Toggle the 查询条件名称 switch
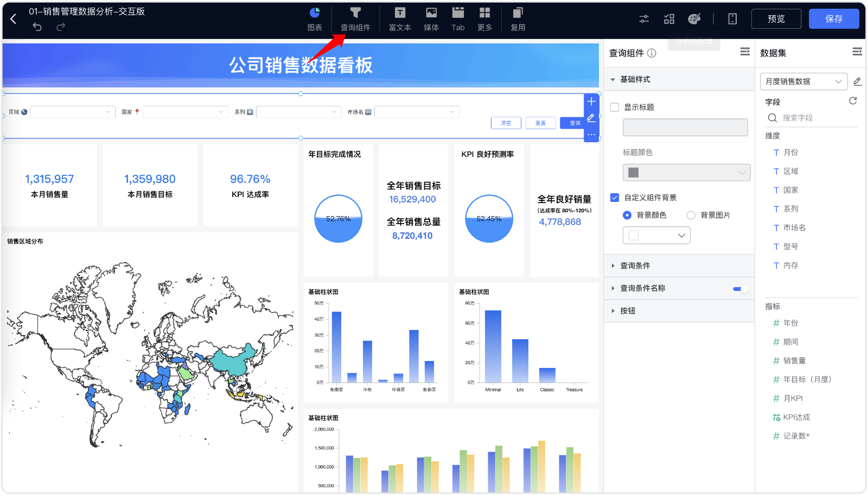Screen dimensions: 868x495 click(740, 289)
